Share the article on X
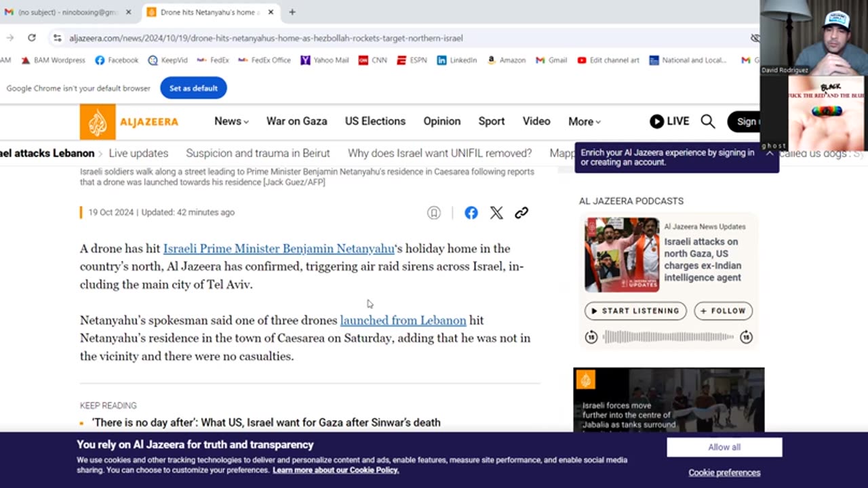The image size is (868, 488). tap(496, 213)
